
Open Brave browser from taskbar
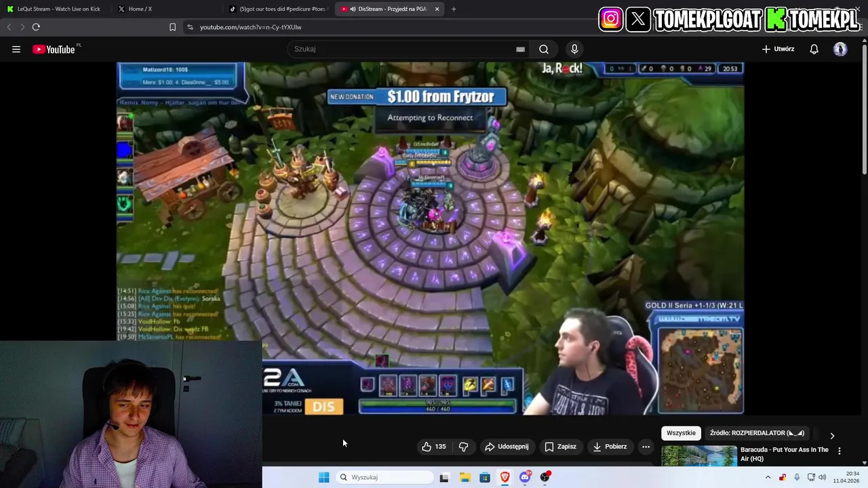(x=505, y=477)
